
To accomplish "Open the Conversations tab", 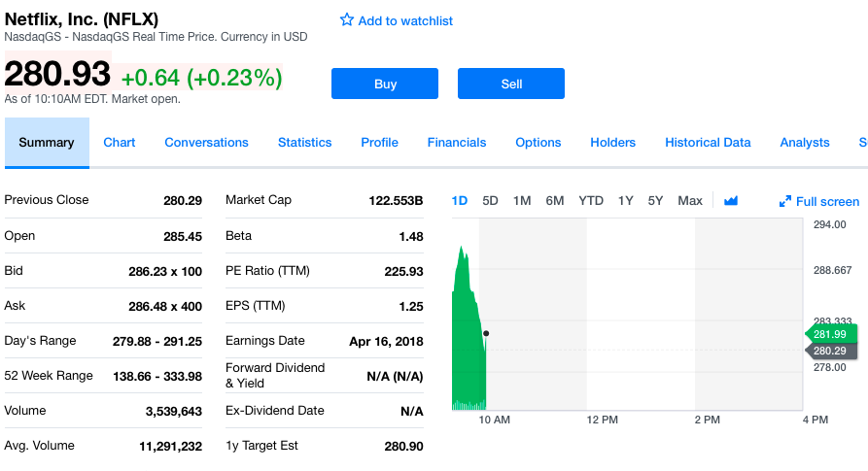I will (x=206, y=143).
